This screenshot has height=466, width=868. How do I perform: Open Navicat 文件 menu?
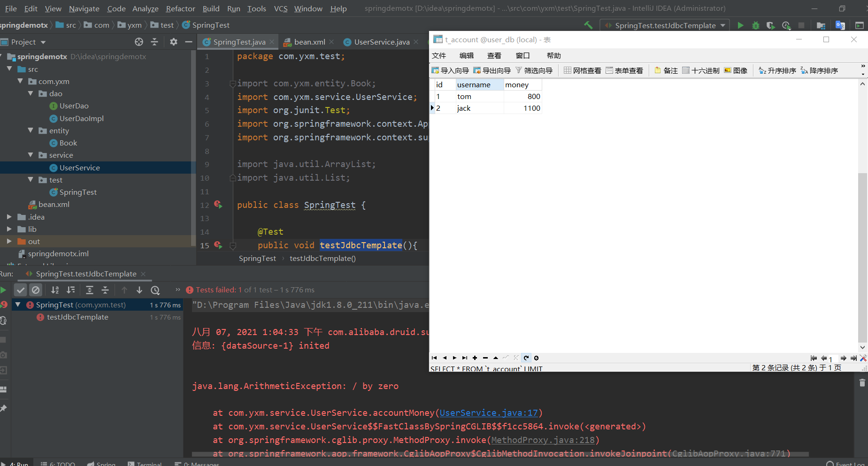439,55
